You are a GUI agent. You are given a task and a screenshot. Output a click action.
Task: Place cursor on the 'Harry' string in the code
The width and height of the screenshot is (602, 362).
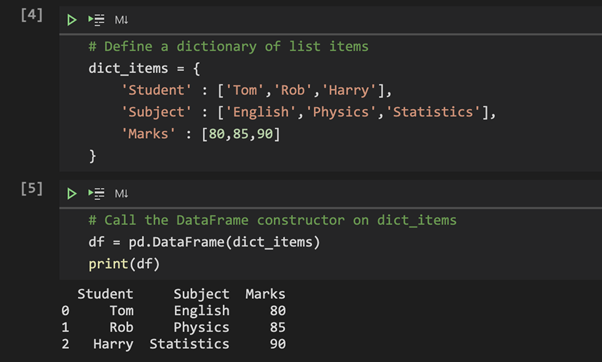pyautogui.click(x=349, y=91)
